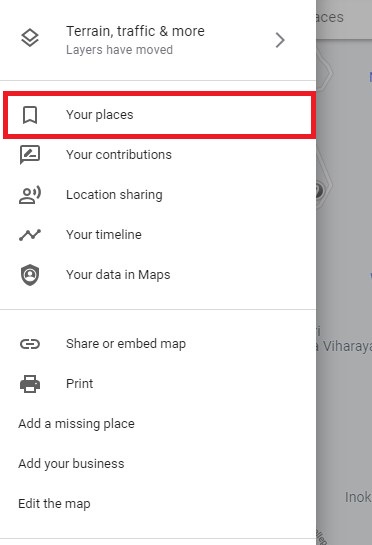The width and height of the screenshot is (372, 545).
Task: Open Your data in Maps
Action: tap(158, 275)
